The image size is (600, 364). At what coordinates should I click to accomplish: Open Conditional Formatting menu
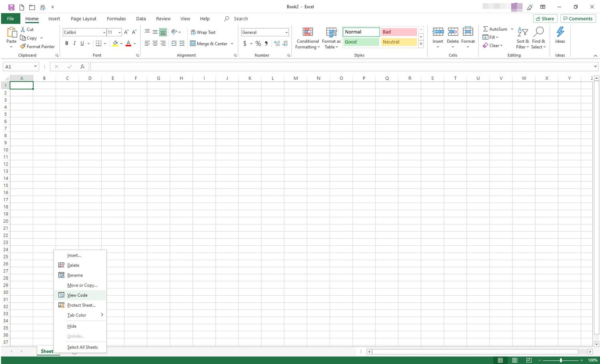[307, 38]
